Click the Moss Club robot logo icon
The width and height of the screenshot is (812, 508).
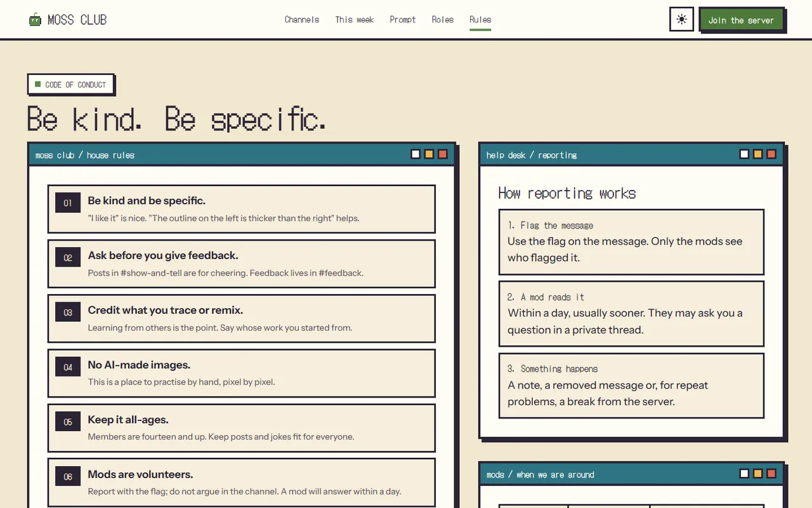tap(35, 20)
